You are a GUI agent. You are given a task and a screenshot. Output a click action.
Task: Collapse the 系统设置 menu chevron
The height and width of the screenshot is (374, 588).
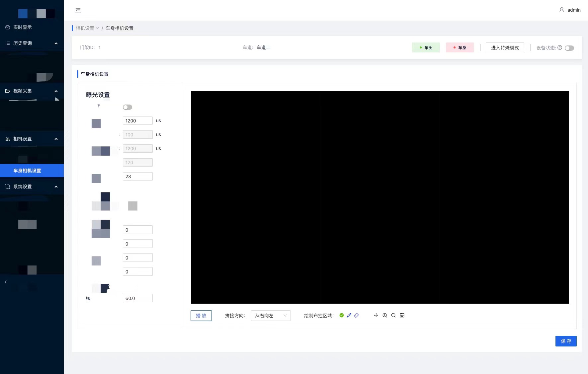point(56,187)
